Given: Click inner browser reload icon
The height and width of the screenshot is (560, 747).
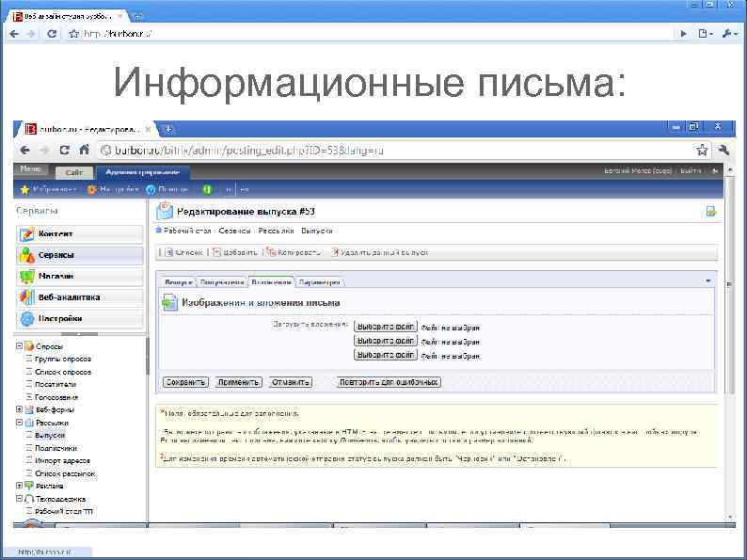Looking at the screenshot, I should (64, 151).
